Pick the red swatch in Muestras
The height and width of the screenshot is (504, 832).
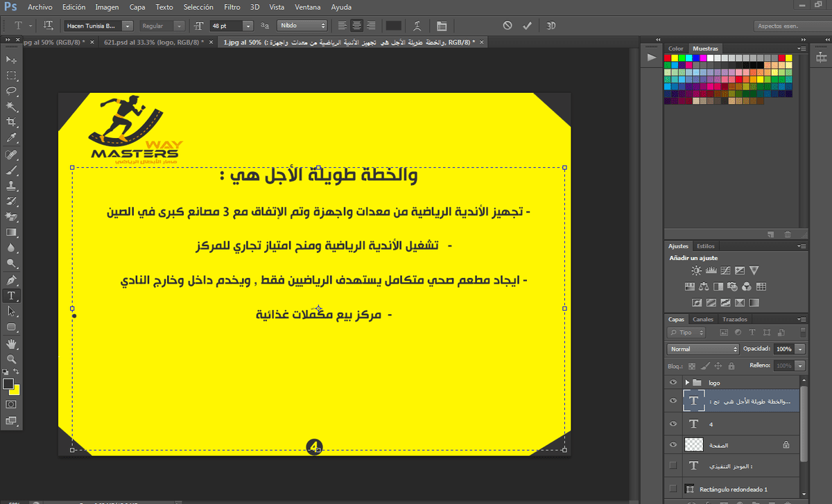[668, 58]
